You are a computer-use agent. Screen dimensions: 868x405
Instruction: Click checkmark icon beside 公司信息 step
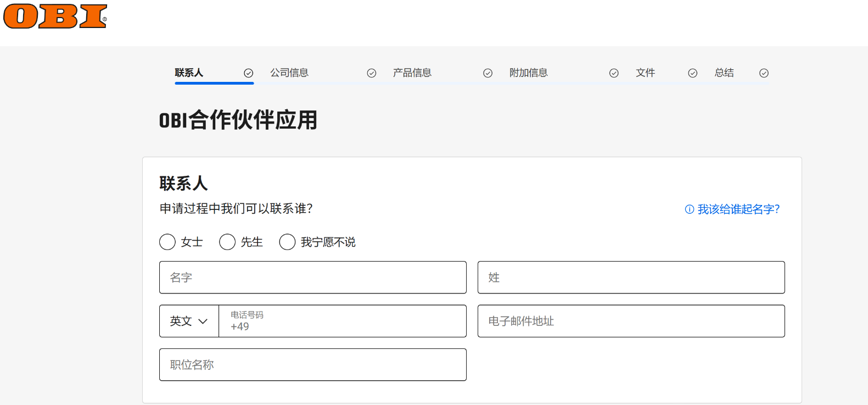(372, 73)
